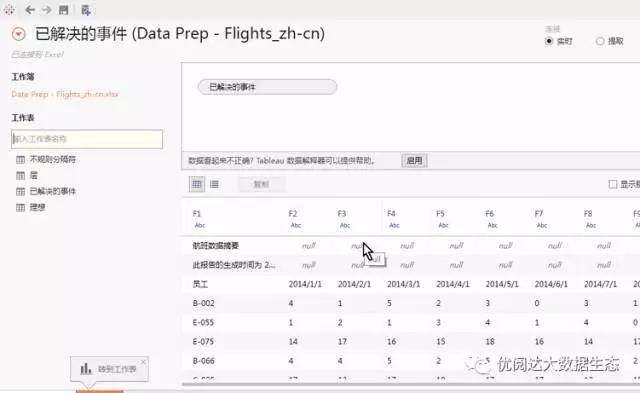The width and height of the screenshot is (640, 393).
Task: Click the 员工 cell in F1 column
Action: (x=200, y=284)
